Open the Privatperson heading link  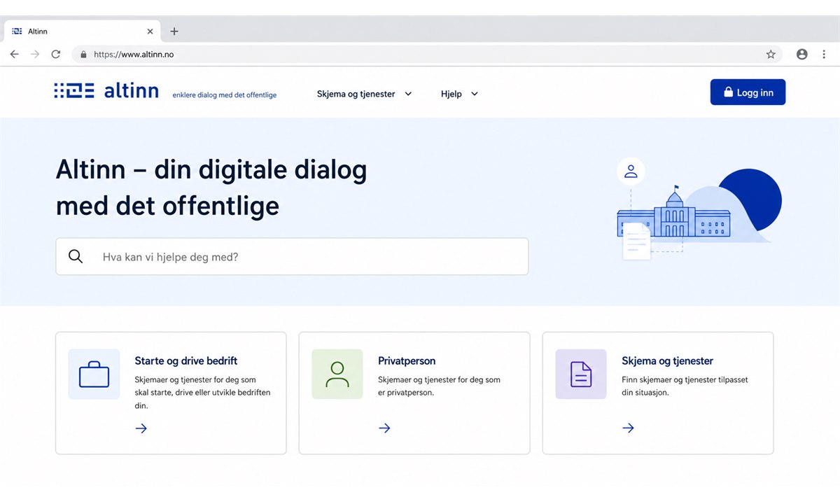[407, 361]
